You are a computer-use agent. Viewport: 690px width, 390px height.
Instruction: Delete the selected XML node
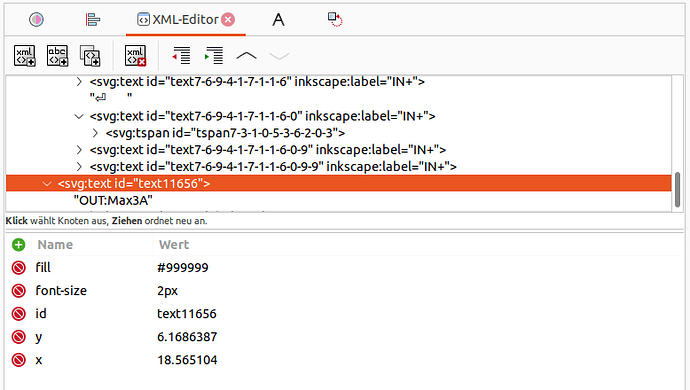pyautogui.click(x=135, y=56)
